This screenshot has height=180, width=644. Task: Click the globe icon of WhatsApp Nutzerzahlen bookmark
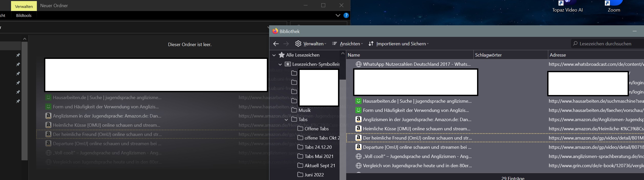coord(359,64)
